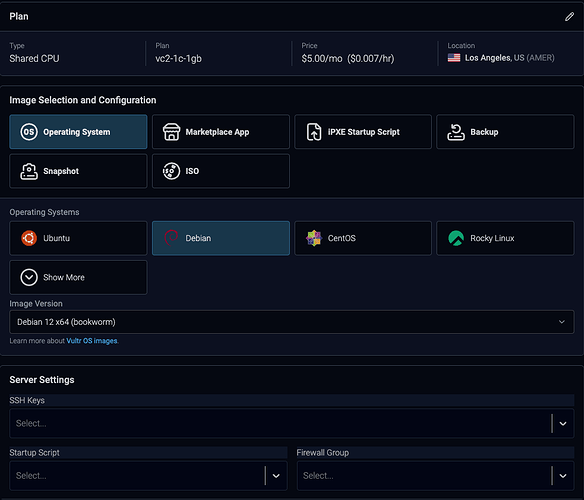Click the Startup Script dropdown arrow
Screen dimensions: 584x500
click(276, 476)
